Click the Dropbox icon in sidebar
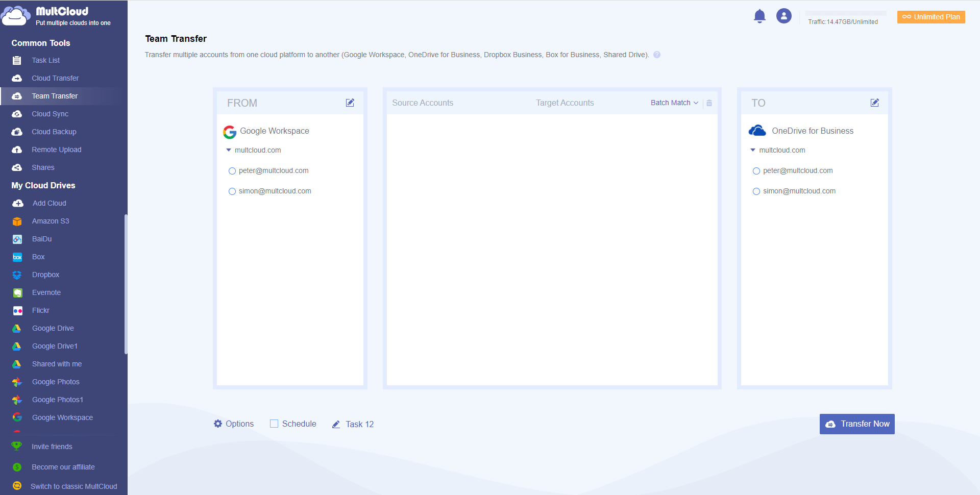The width and height of the screenshot is (980, 495). point(17,275)
